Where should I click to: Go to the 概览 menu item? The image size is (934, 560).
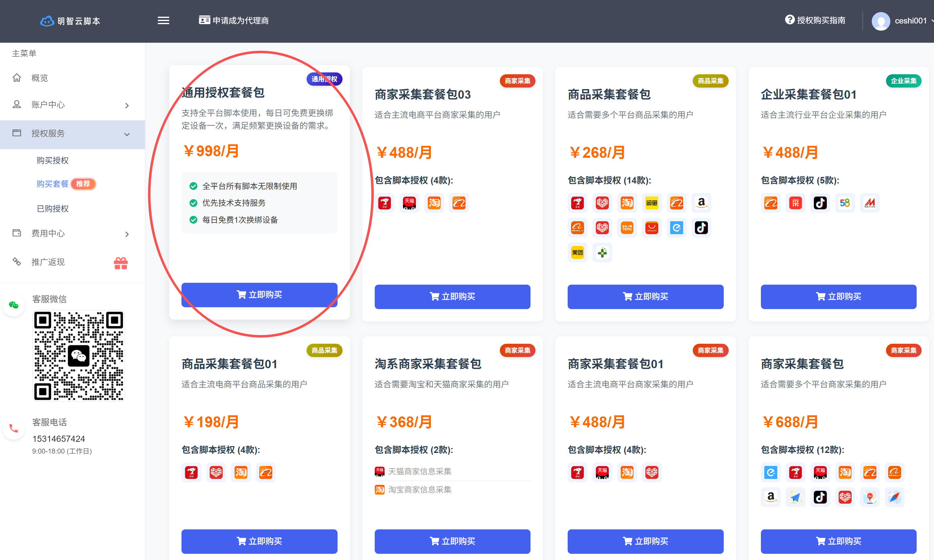tap(39, 78)
